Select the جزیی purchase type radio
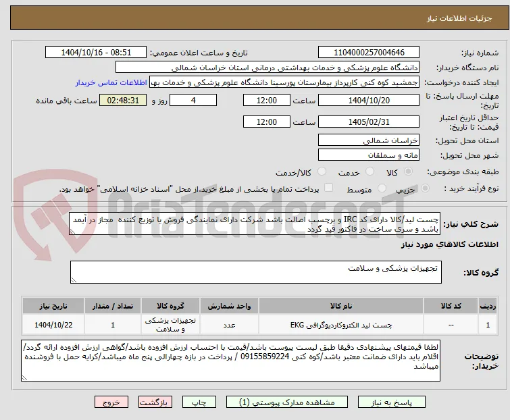Viewport: 510px width, 420px height. (425, 188)
